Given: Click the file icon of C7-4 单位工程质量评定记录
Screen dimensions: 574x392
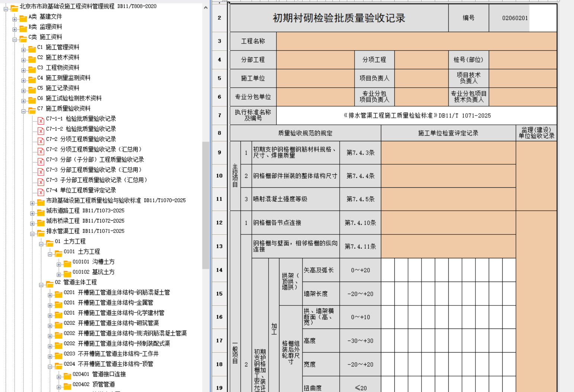Looking at the screenshot, I should (41, 192).
